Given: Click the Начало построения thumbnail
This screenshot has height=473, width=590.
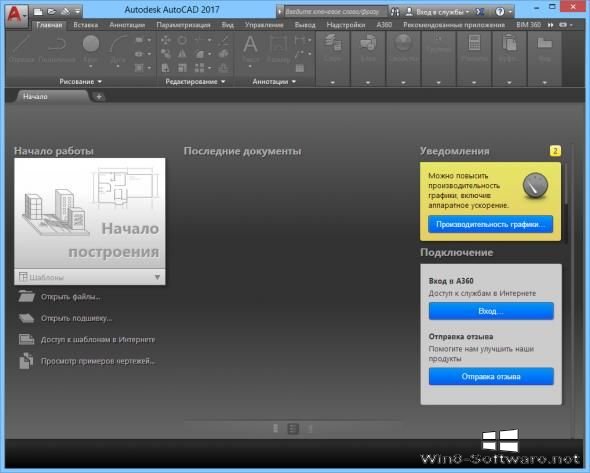Looking at the screenshot, I should pyautogui.click(x=90, y=213).
